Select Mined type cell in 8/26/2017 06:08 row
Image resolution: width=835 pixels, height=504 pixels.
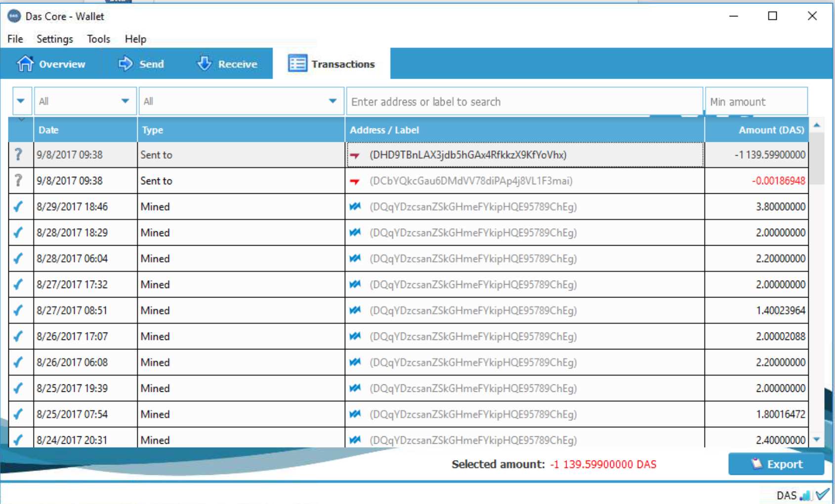[x=241, y=362]
